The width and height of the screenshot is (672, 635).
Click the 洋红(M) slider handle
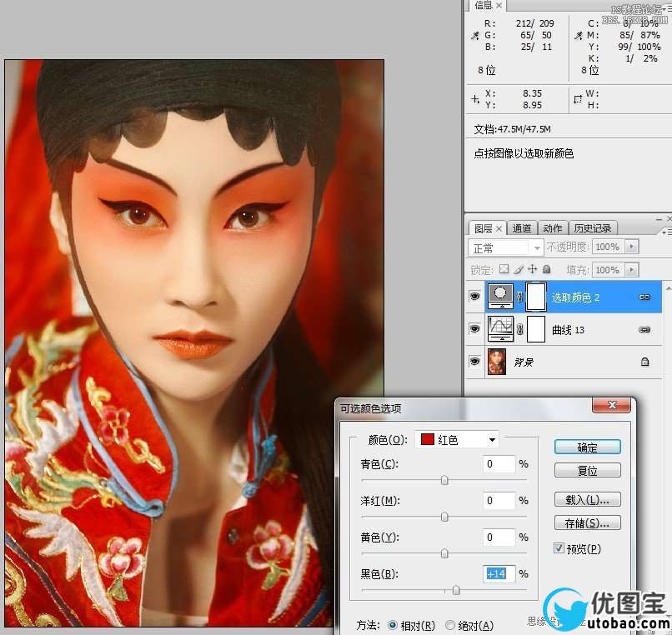tap(444, 517)
